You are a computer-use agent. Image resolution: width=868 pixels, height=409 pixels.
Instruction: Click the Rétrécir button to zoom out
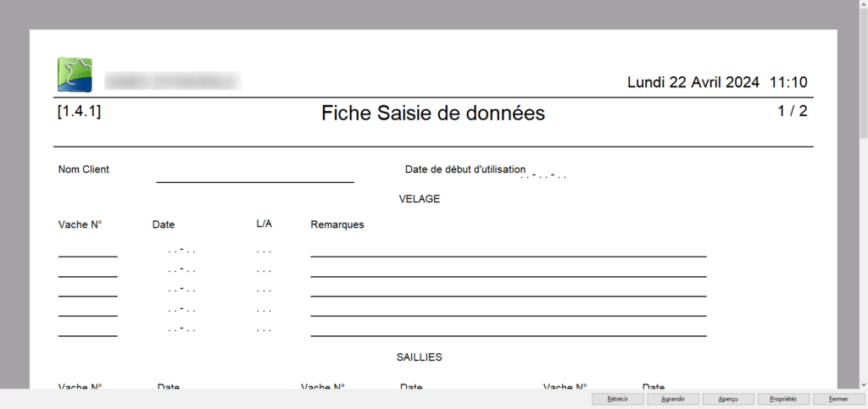[x=617, y=399]
